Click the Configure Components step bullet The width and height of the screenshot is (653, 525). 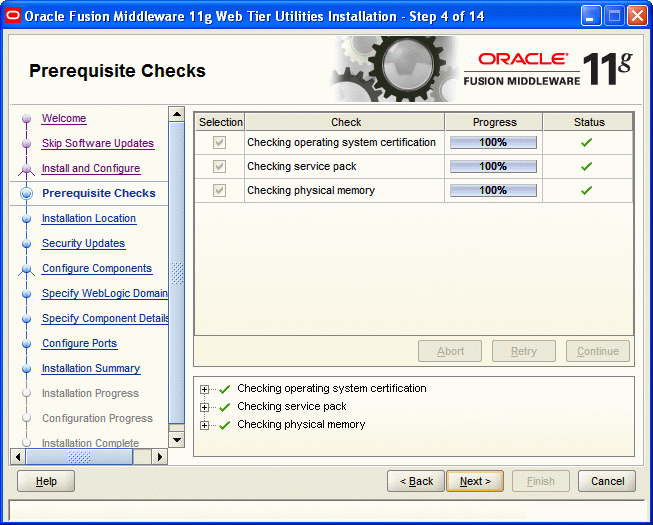[27, 269]
